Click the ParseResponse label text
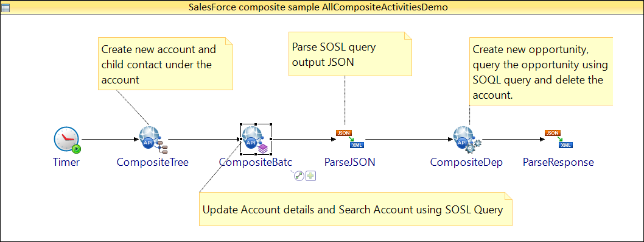644x242 pixels. [x=558, y=162]
